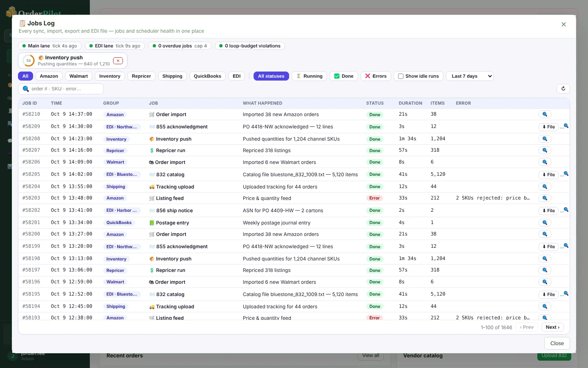Click error text of job #58203
This screenshot has width=588, height=368.
point(493,198)
